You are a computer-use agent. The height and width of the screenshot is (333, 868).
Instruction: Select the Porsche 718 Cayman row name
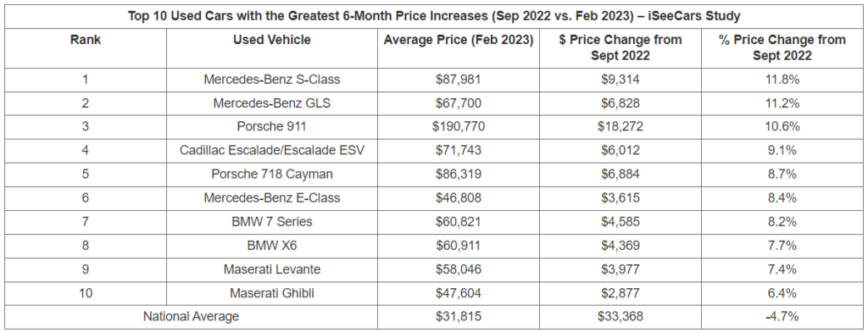[272, 175]
